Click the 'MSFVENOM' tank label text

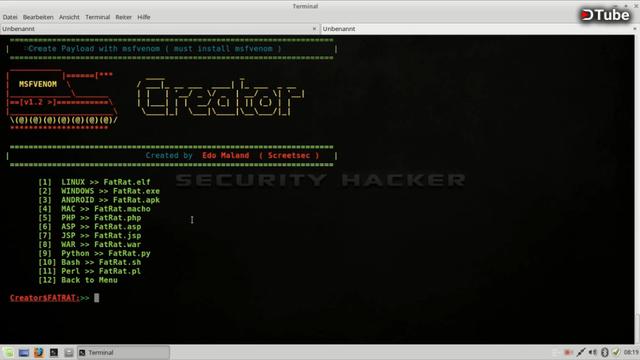click(38, 84)
